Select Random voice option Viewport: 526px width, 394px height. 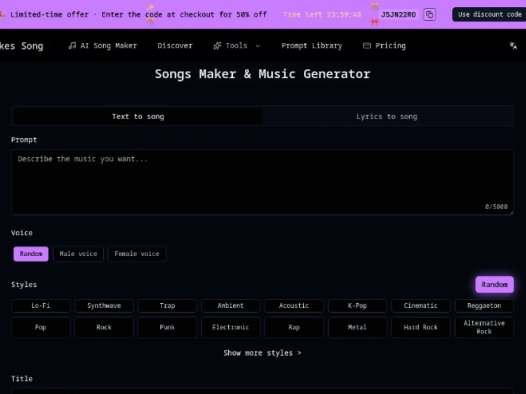pyautogui.click(x=31, y=254)
